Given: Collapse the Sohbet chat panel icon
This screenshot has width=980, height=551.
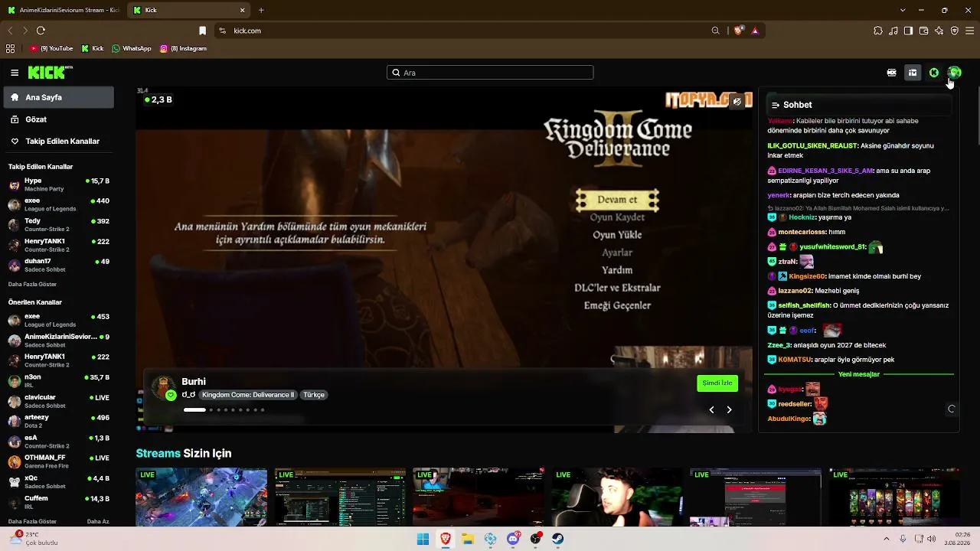Looking at the screenshot, I should [x=776, y=105].
